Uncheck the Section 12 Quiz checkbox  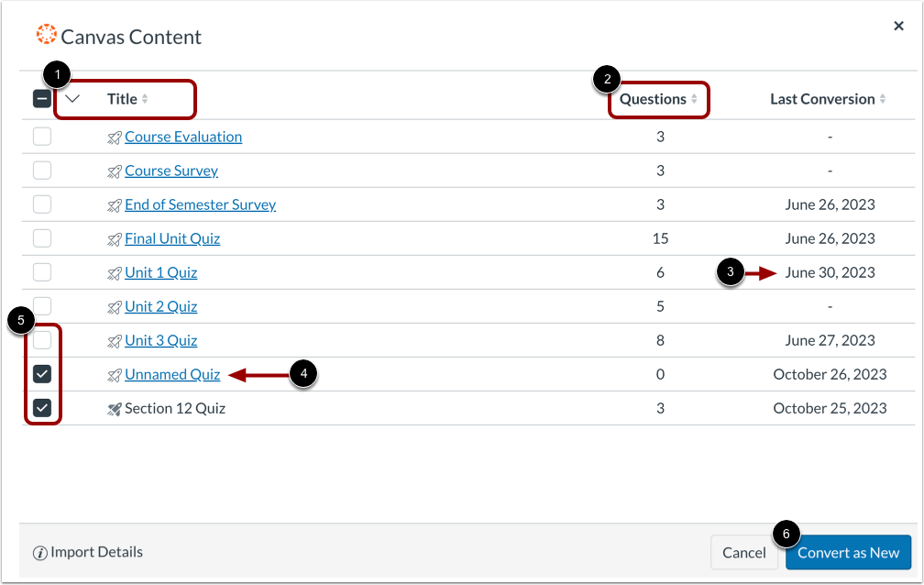pyautogui.click(x=42, y=408)
